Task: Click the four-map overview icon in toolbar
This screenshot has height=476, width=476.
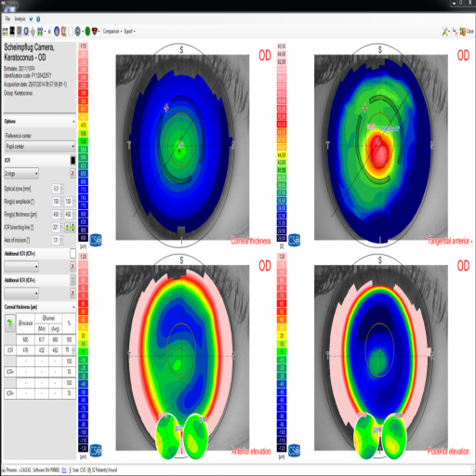Action: coord(5,31)
